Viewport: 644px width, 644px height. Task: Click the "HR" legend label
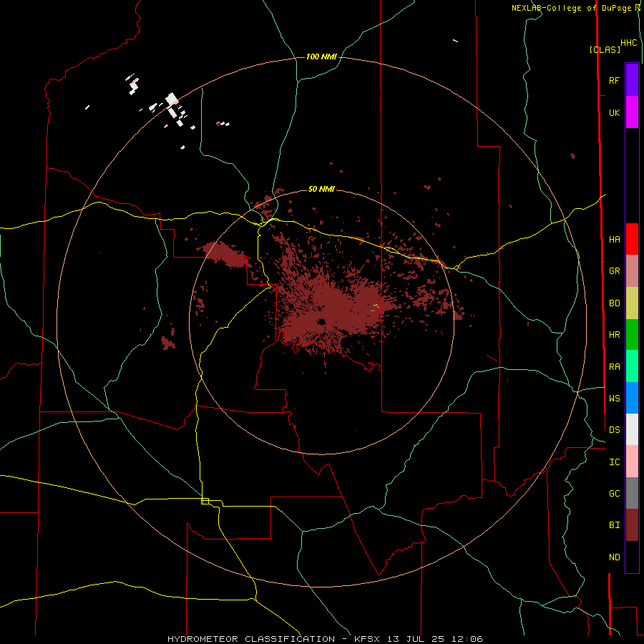pos(614,335)
